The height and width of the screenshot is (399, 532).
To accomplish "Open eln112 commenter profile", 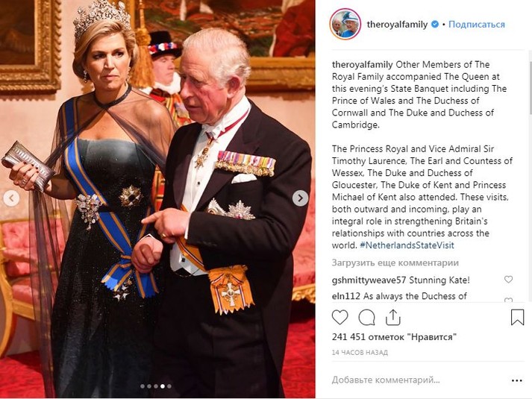I will [345, 296].
